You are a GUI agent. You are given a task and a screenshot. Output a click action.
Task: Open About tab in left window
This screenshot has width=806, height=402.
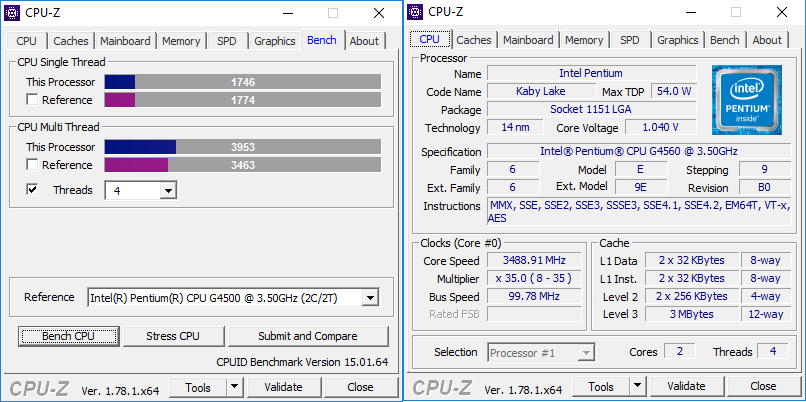pyautogui.click(x=364, y=41)
